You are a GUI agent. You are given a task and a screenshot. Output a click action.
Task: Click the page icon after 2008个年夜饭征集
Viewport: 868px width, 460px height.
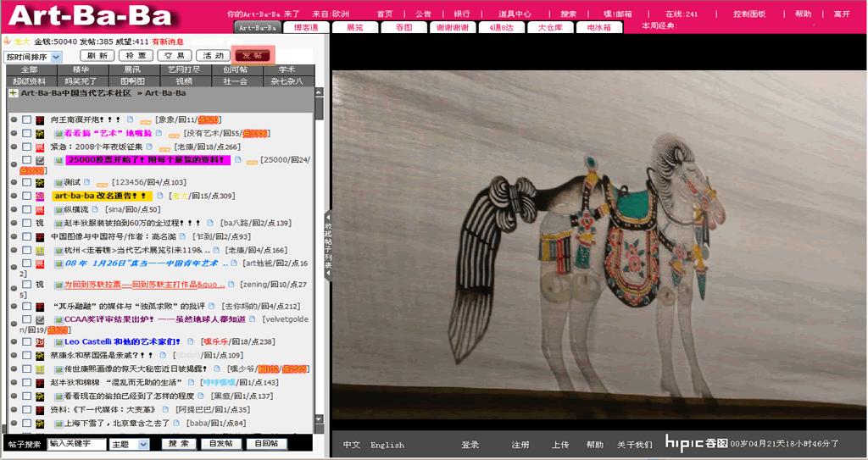click(x=149, y=147)
